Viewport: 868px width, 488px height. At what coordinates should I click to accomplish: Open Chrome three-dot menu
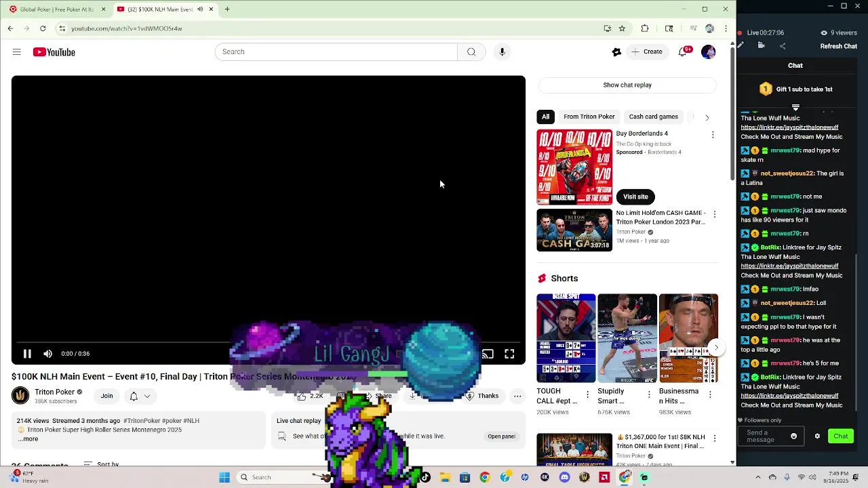click(726, 28)
